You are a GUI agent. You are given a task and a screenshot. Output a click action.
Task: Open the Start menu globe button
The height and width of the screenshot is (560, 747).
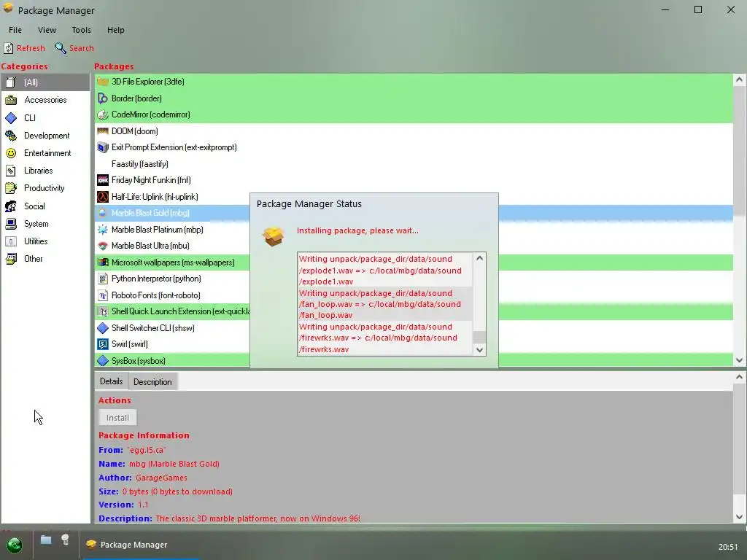[x=15, y=545]
